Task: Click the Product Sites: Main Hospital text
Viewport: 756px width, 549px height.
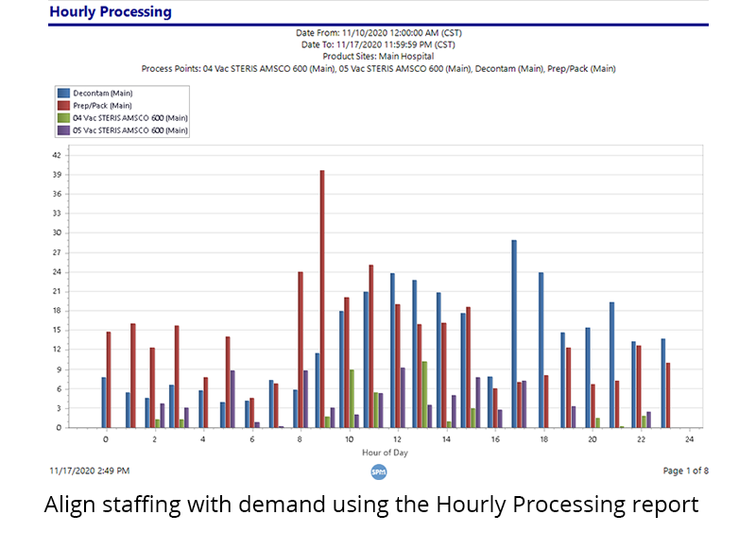Action: pos(378,57)
